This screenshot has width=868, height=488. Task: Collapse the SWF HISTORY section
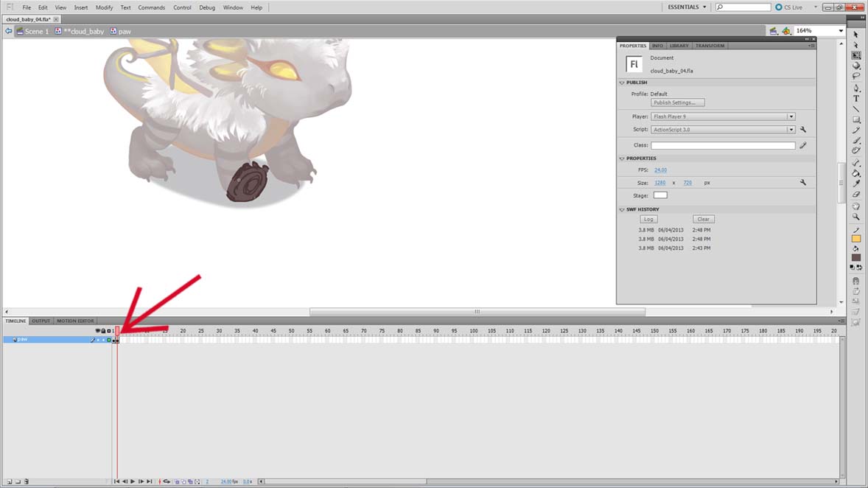(622, 209)
